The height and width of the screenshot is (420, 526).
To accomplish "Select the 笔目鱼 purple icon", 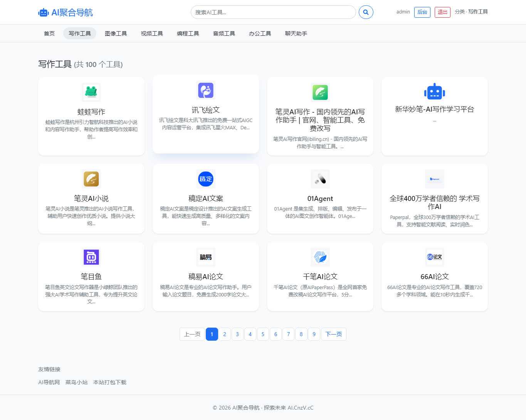I will pyautogui.click(x=91, y=257).
